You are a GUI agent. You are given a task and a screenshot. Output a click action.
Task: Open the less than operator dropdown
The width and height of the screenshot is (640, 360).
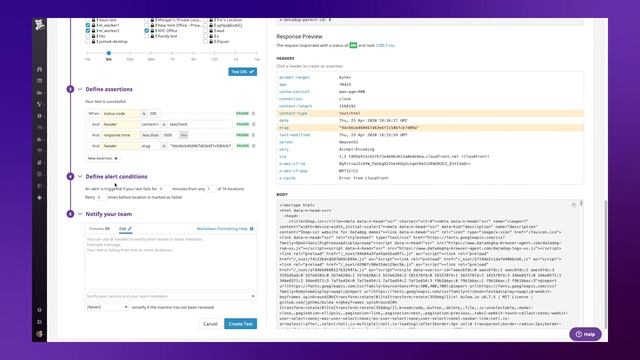pyautogui.click(x=150, y=135)
